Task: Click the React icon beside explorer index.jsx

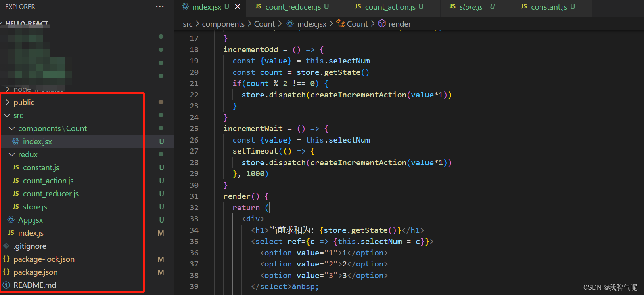Action: [x=16, y=141]
